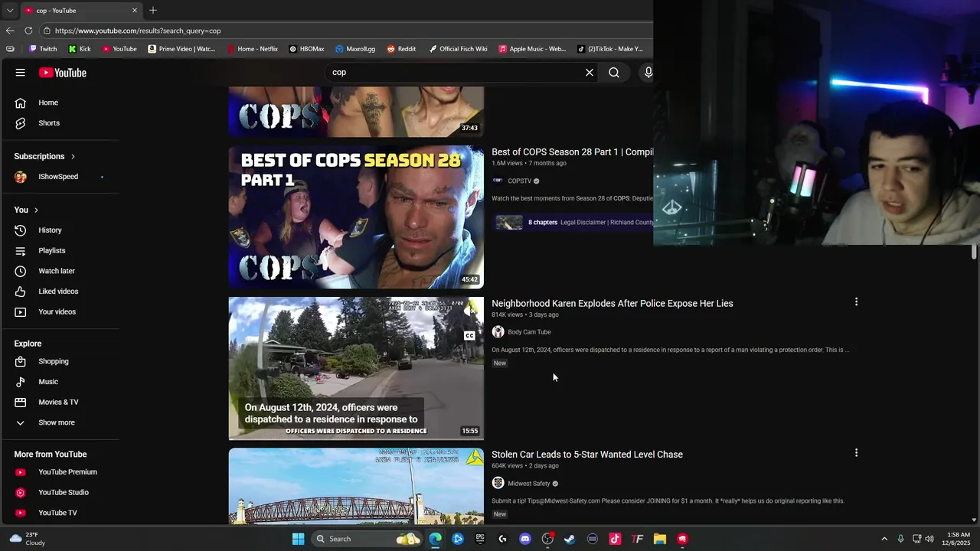
Task: Open TikTok bookmark
Action: tap(610, 49)
